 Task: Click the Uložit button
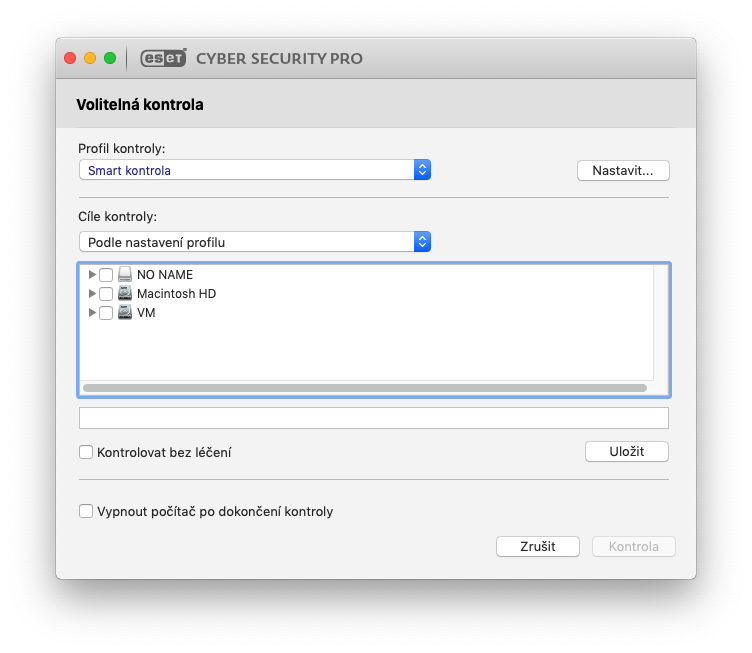[626, 451]
